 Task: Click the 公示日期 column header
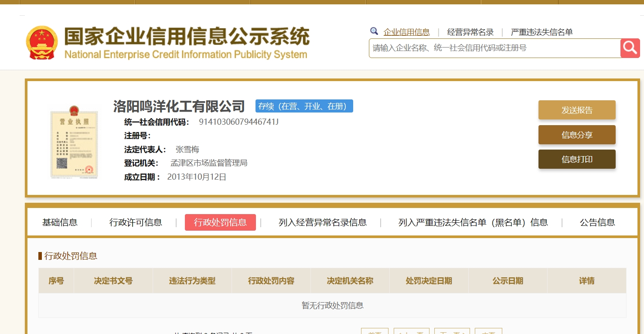pyautogui.click(x=508, y=281)
